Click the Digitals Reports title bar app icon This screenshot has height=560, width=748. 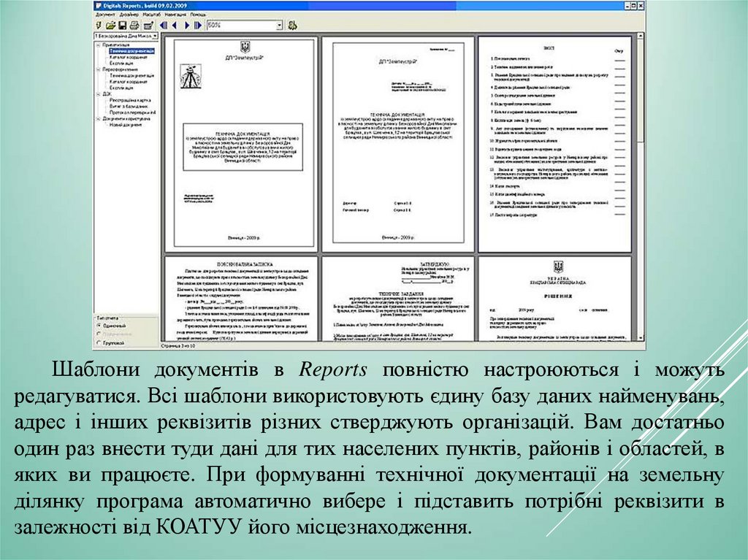pyautogui.click(x=99, y=5)
